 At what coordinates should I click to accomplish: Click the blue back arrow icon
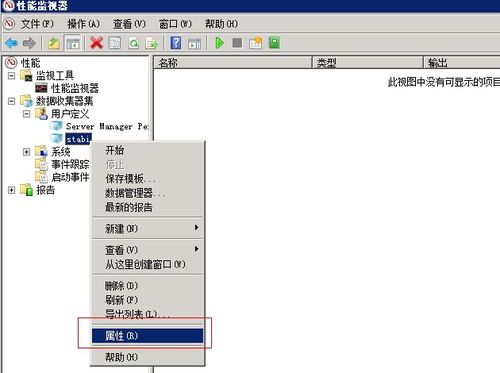[12, 43]
